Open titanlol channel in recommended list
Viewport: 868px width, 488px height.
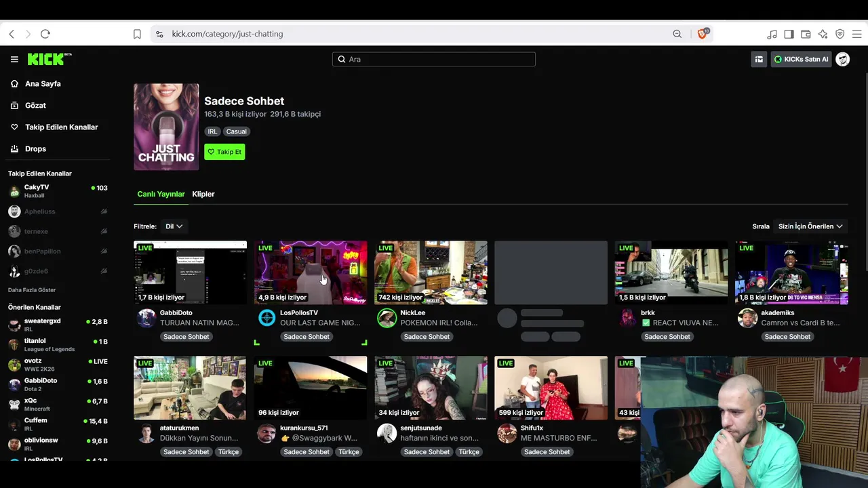click(58, 344)
